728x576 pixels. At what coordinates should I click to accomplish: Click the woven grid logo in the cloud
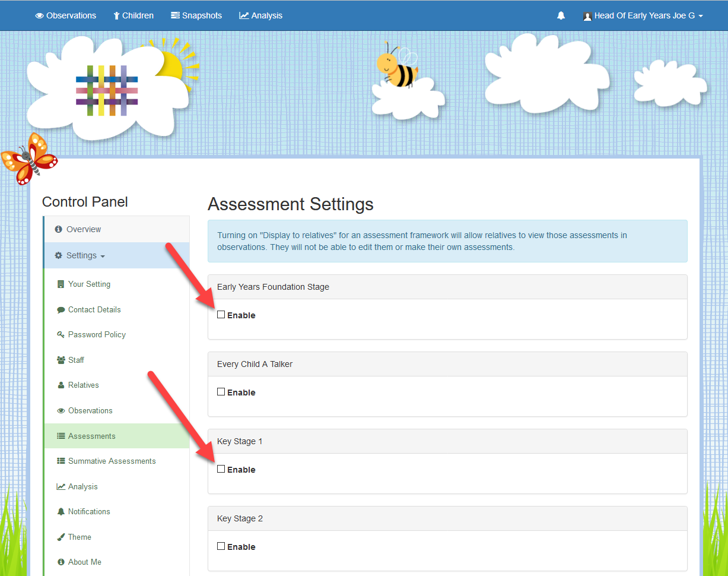[x=107, y=90]
